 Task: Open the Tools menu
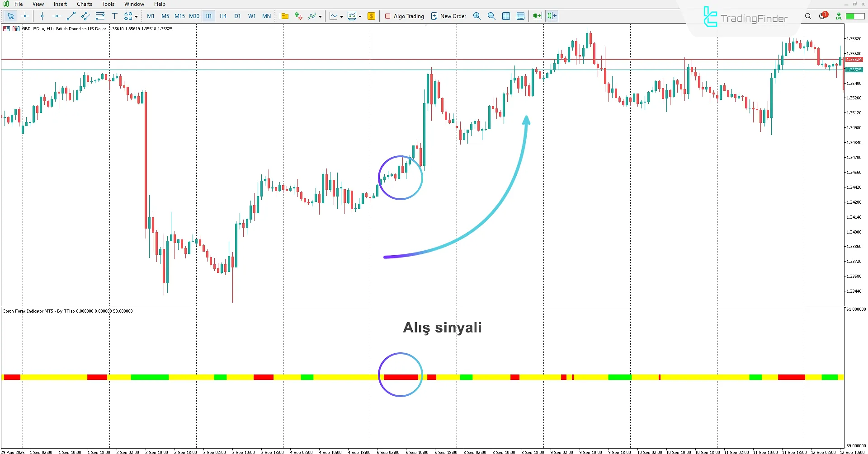(108, 4)
